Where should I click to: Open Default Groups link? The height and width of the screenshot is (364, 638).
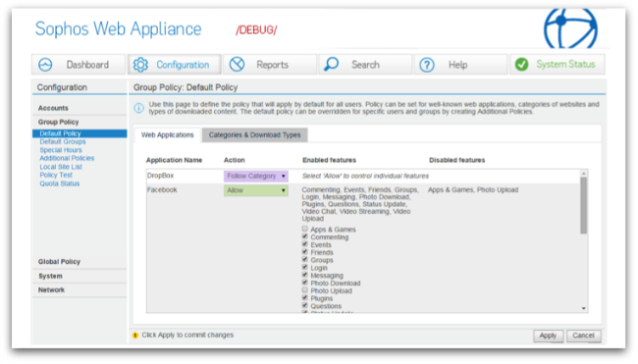(x=63, y=141)
